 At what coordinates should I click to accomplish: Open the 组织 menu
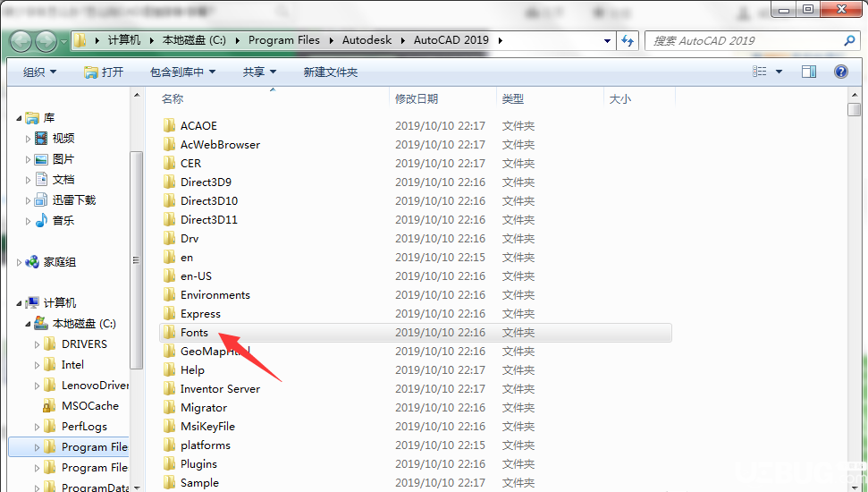click(x=40, y=72)
